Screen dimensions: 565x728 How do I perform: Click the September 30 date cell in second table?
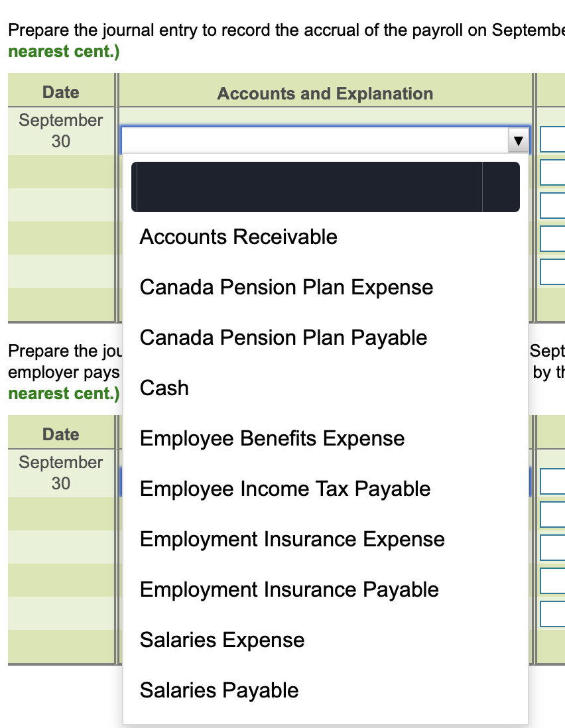click(60, 473)
